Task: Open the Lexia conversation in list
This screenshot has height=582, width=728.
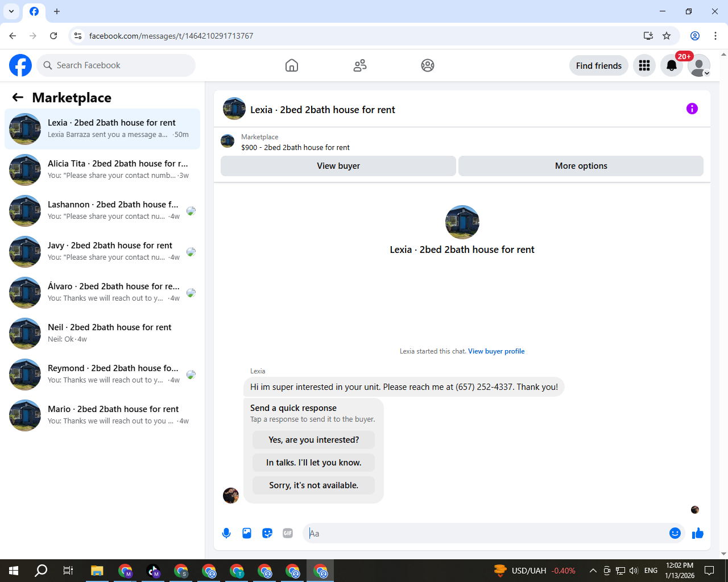Action: coord(102,129)
